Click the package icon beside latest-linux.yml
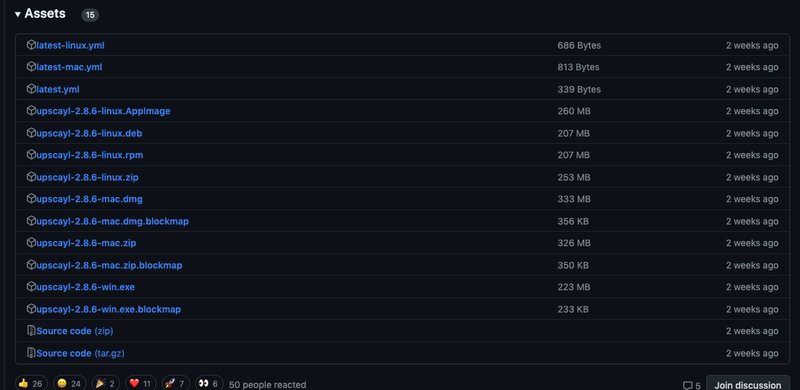Image resolution: width=800 pixels, height=390 pixels. click(x=31, y=45)
